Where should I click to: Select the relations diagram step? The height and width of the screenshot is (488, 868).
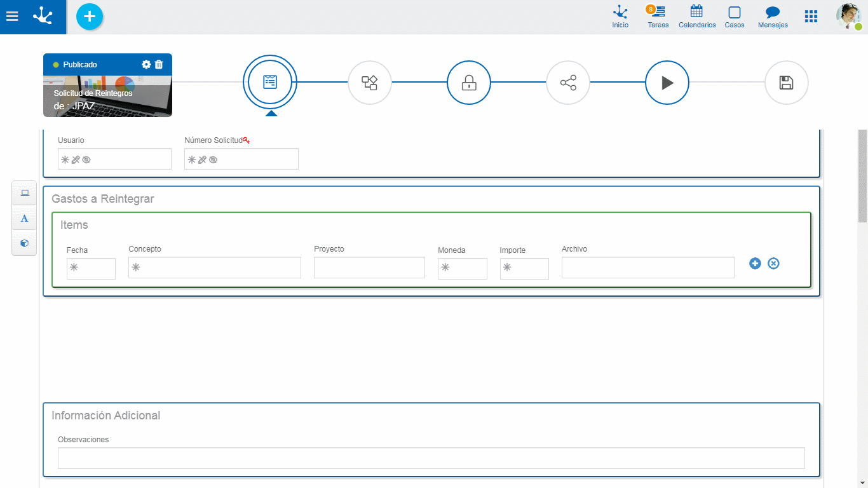pos(370,83)
